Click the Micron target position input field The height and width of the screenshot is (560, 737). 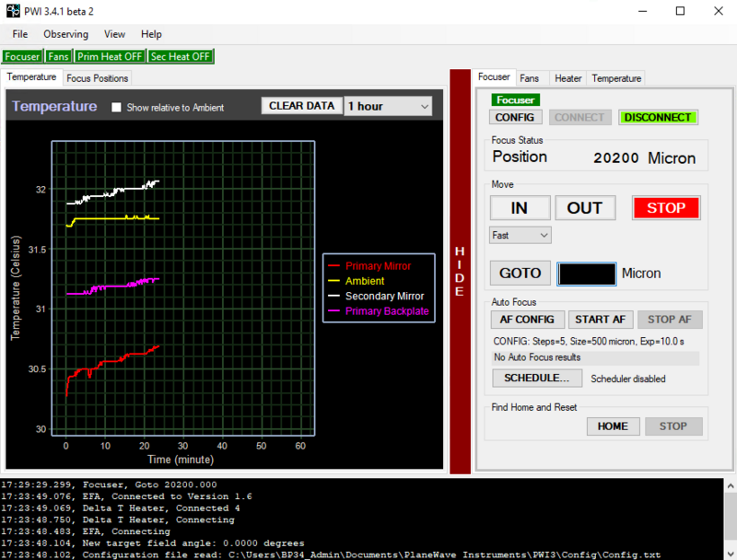[587, 274]
